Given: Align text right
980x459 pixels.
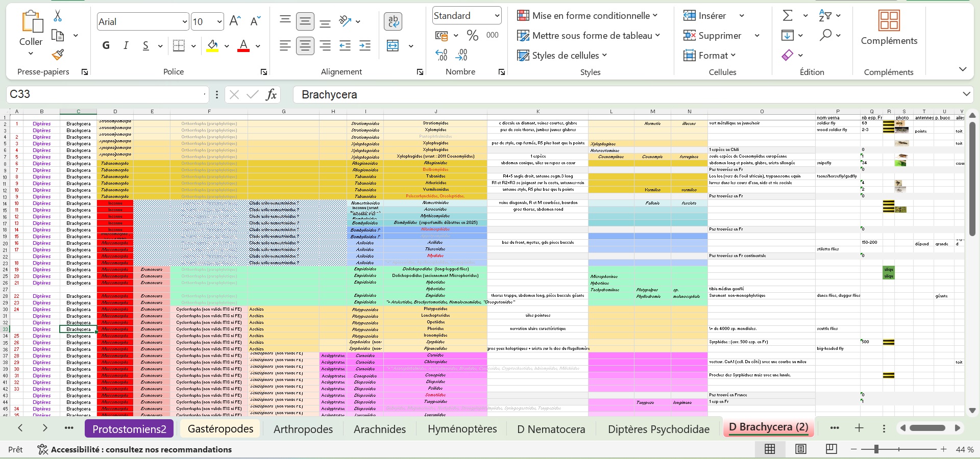Looking at the screenshot, I should pyautogui.click(x=325, y=46).
